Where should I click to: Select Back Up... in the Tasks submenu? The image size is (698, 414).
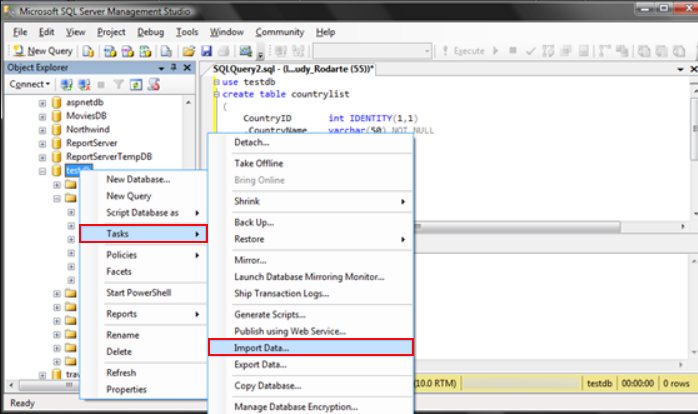pos(311,222)
